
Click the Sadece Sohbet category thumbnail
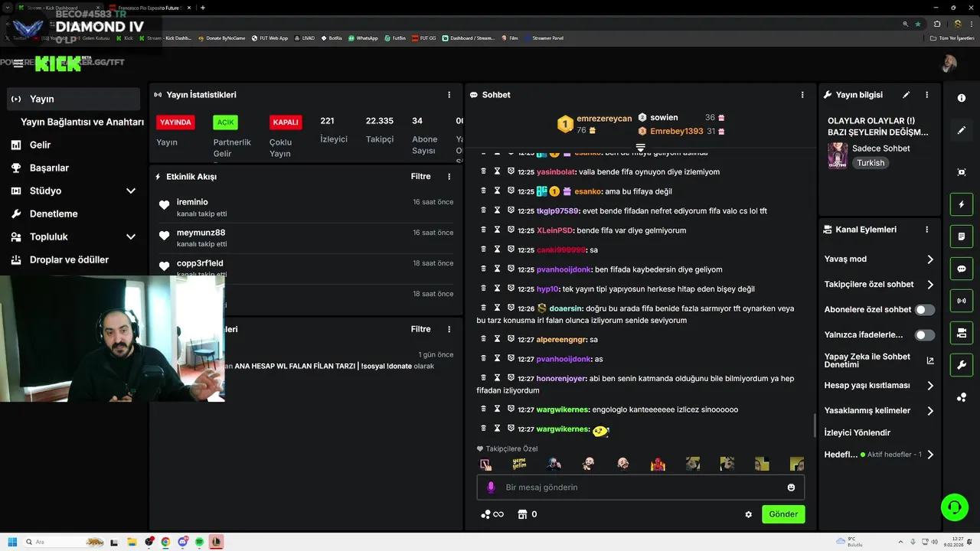point(838,155)
